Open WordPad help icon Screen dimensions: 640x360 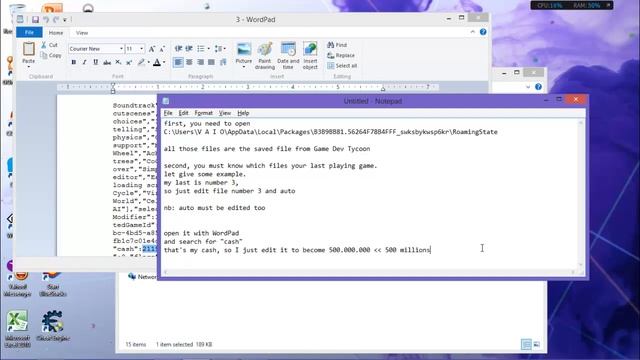coord(483,32)
